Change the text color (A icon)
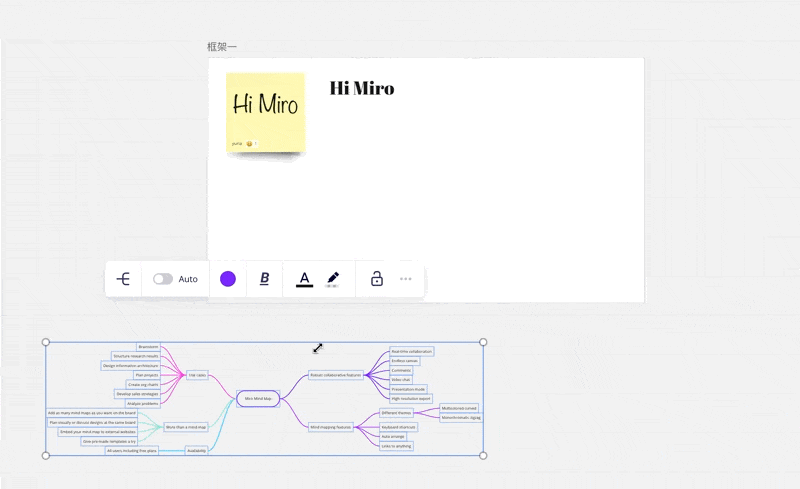The height and width of the screenshot is (489, 800). (304, 279)
